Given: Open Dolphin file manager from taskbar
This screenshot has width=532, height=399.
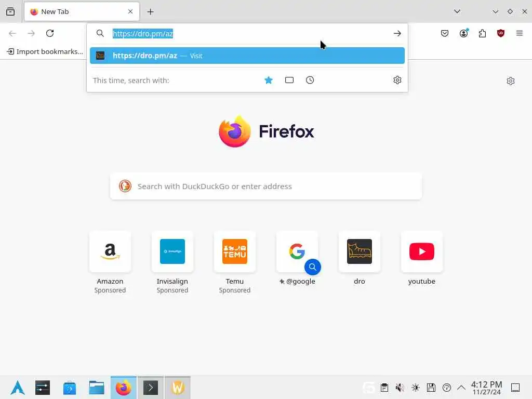Looking at the screenshot, I should 96,388.
